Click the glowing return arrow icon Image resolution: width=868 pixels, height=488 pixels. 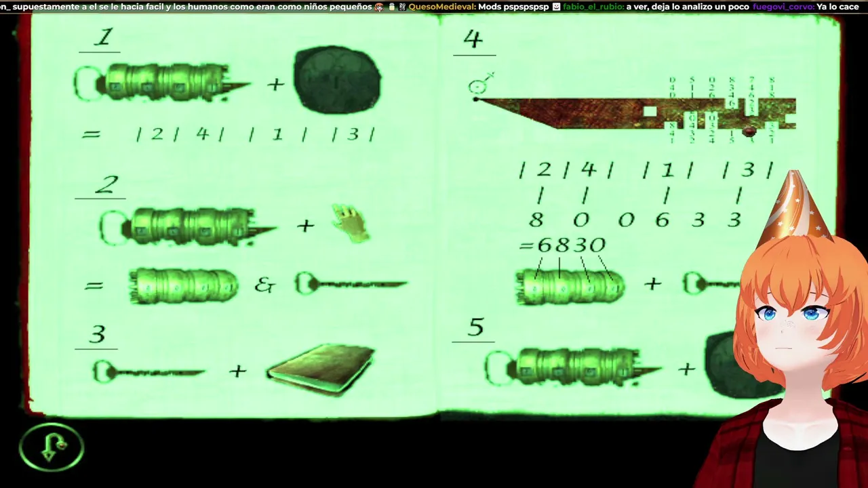52,447
